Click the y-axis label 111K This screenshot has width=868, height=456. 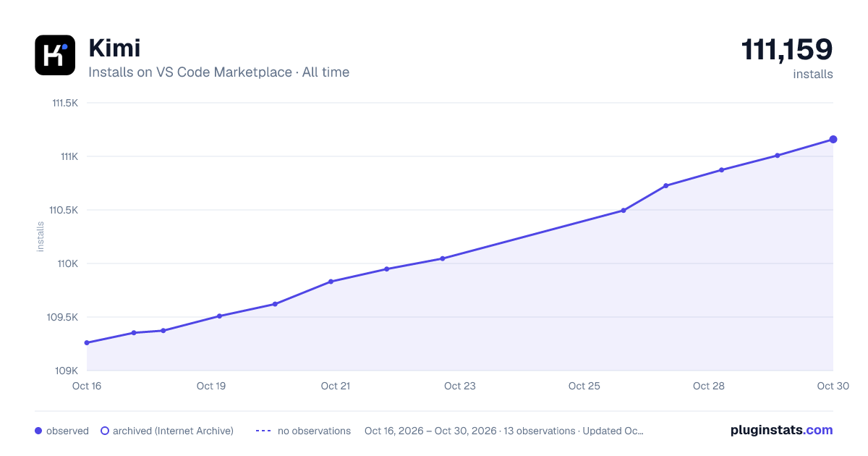tap(69, 156)
